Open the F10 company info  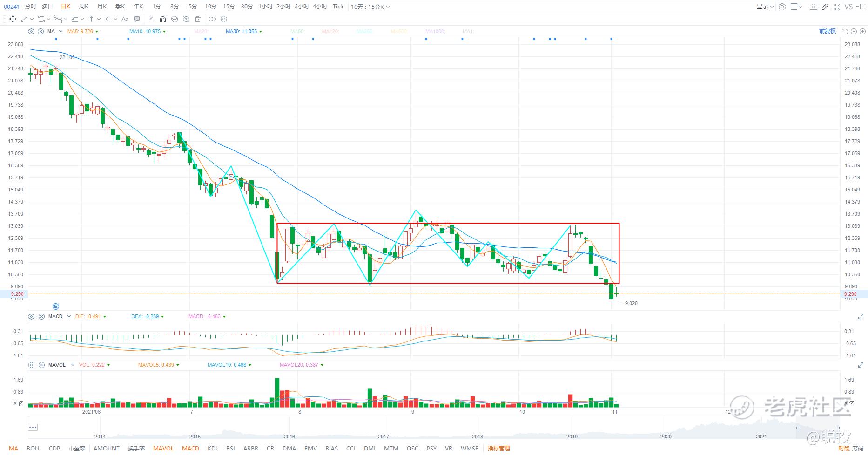[861, 7]
